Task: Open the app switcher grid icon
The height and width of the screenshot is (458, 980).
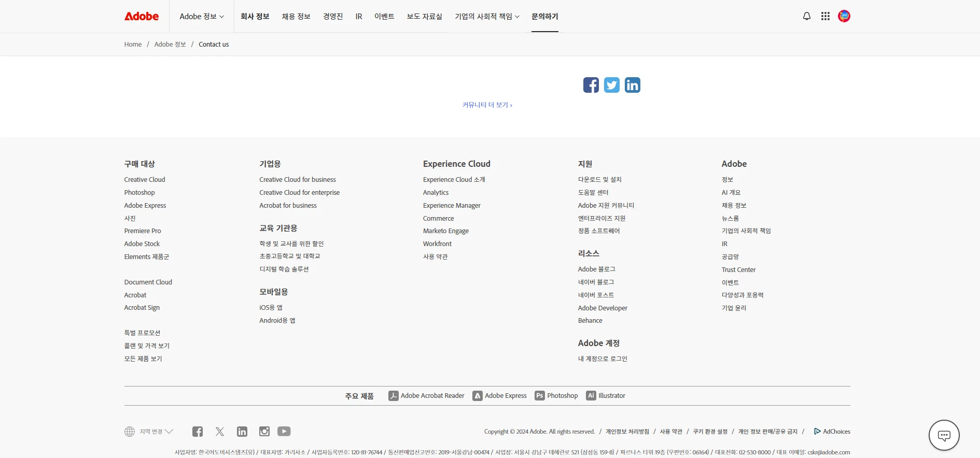Action: pos(825,16)
